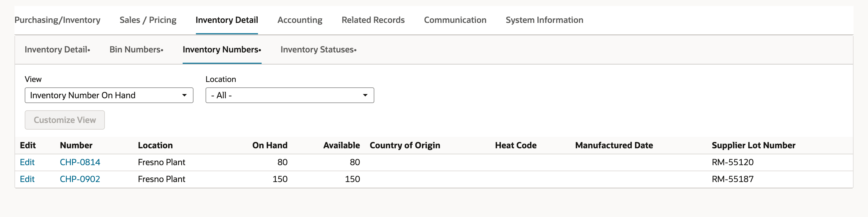Open the Bin Numbers subtab
Screen dimensions: 868x217
(x=136, y=49)
